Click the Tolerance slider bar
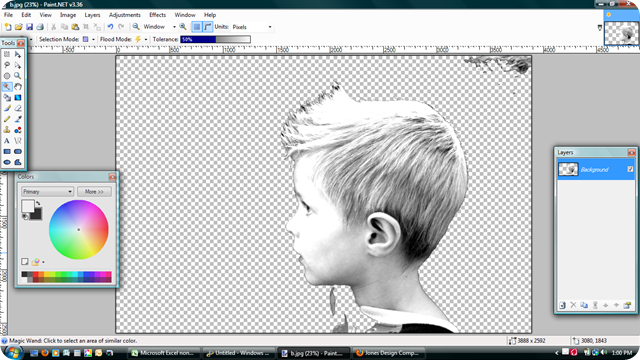 coord(216,40)
